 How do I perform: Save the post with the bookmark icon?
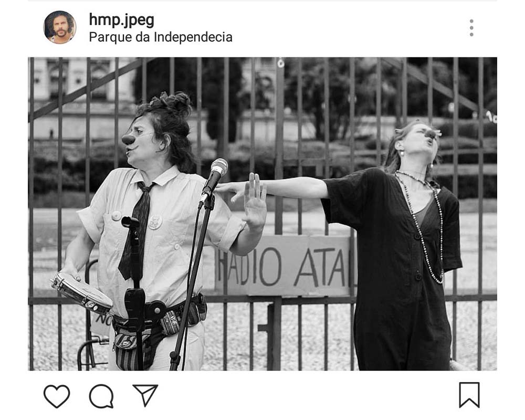point(469,395)
